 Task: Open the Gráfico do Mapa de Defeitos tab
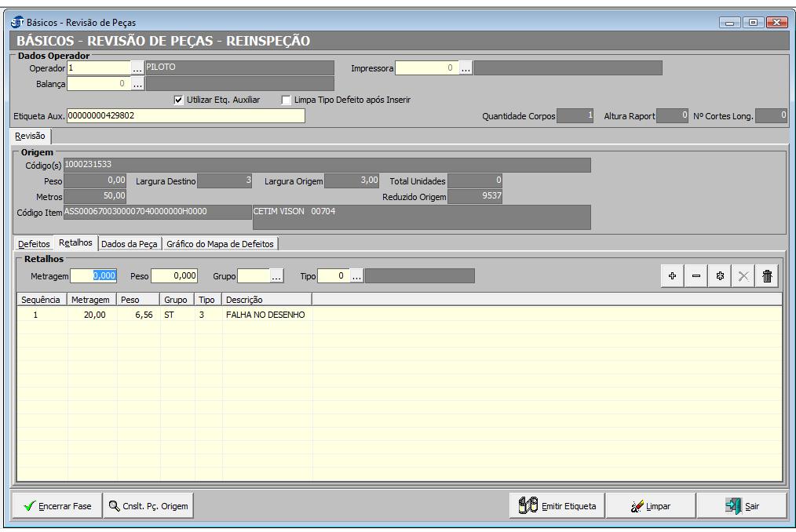(220, 244)
